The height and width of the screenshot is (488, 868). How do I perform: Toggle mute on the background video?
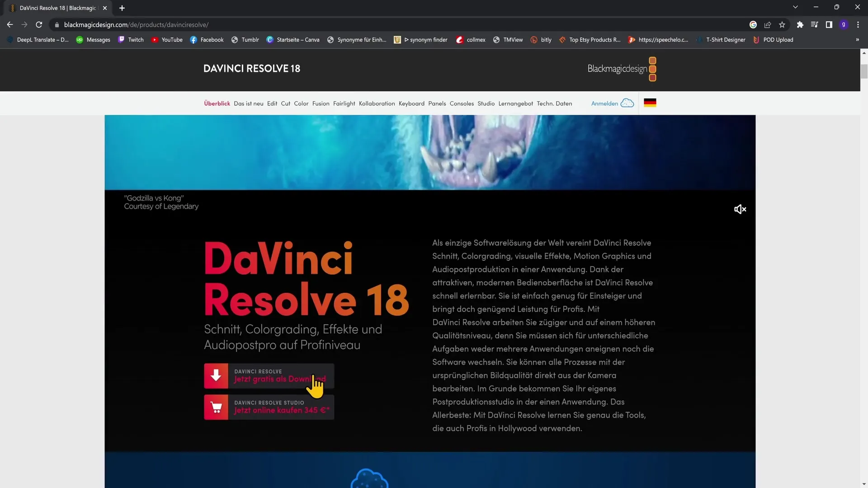click(740, 209)
